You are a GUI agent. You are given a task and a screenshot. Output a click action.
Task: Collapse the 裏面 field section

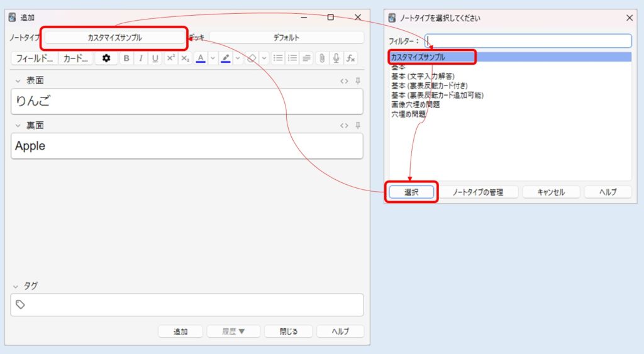click(x=18, y=126)
